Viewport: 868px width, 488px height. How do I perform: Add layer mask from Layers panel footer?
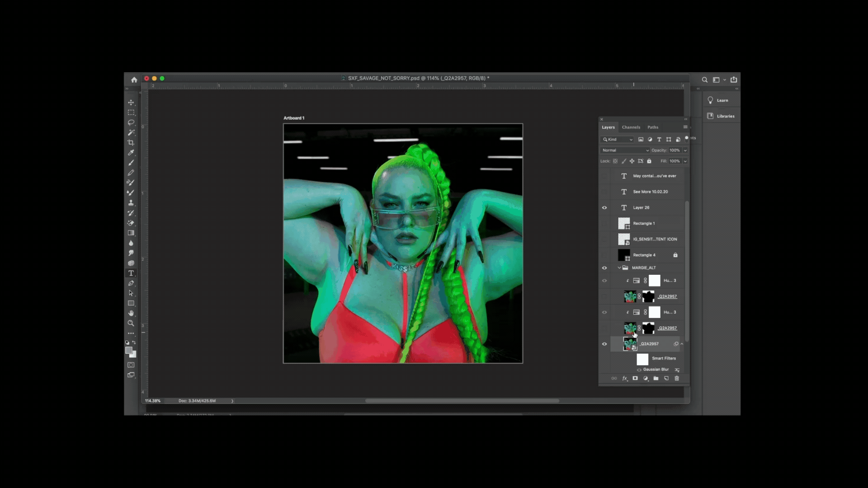[635, 378]
